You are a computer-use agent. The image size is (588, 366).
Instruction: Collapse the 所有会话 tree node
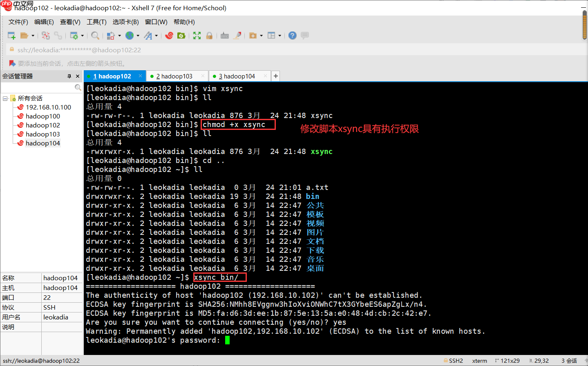[x=5, y=98]
